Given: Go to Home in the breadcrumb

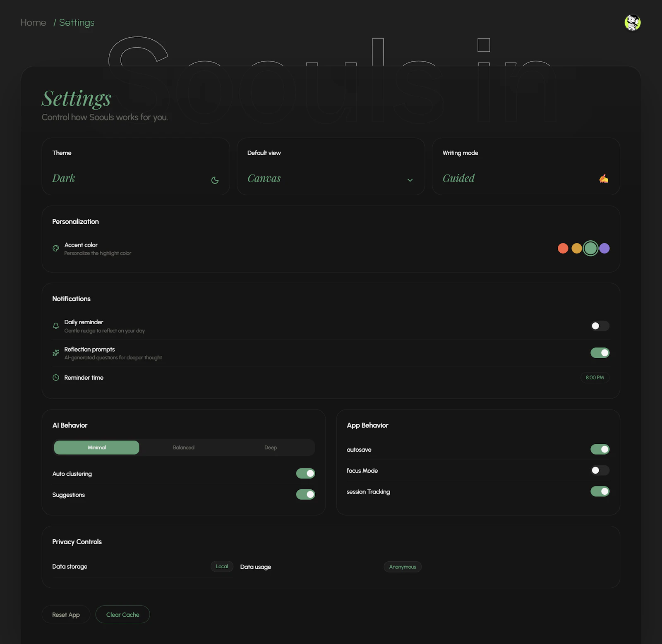Looking at the screenshot, I should click(33, 23).
